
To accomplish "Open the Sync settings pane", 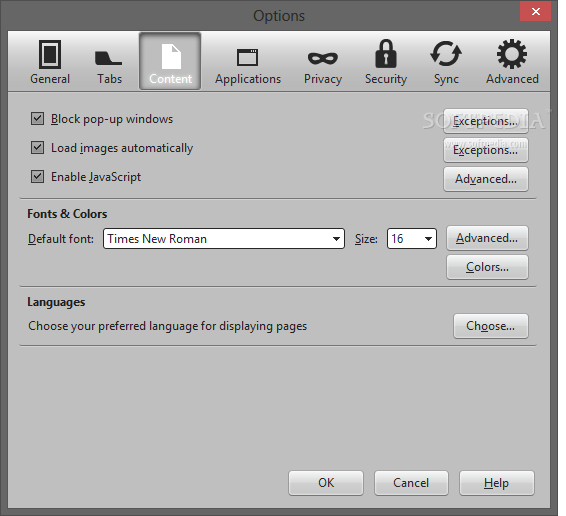I will tap(446, 62).
